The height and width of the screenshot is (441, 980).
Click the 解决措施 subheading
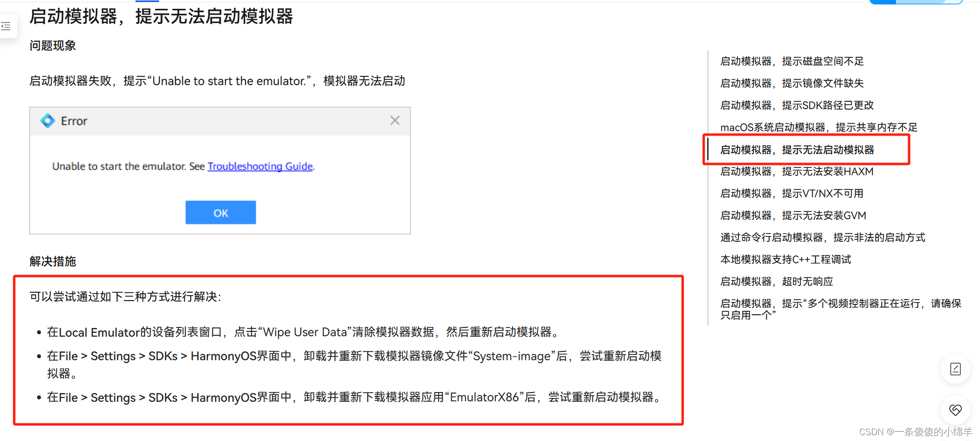[x=53, y=261]
